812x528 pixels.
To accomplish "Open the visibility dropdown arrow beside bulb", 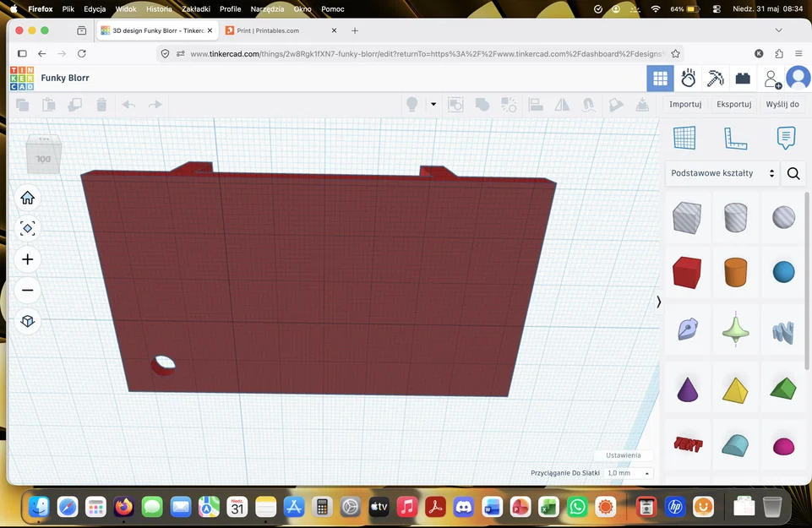I will pyautogui.click(x=433, y=105).
